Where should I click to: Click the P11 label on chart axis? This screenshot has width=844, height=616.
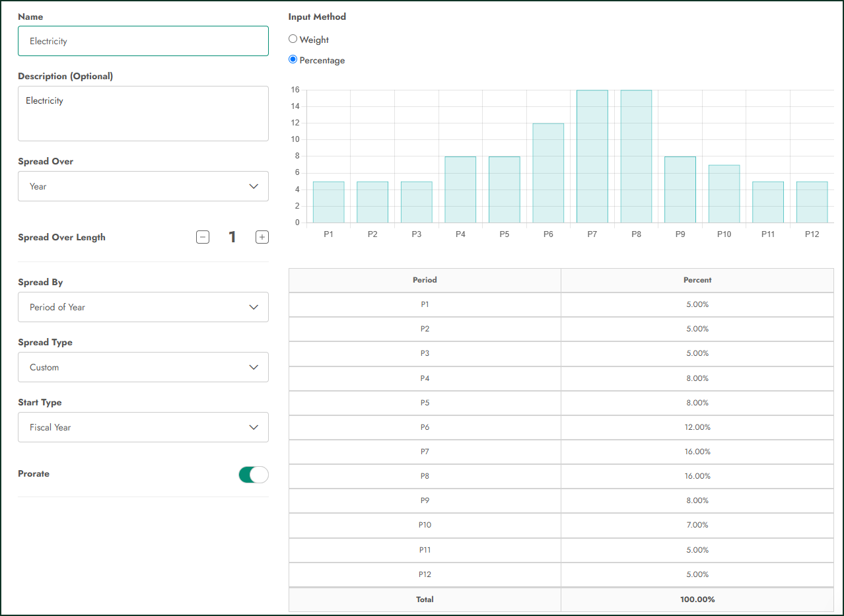[x=768, y=234]
